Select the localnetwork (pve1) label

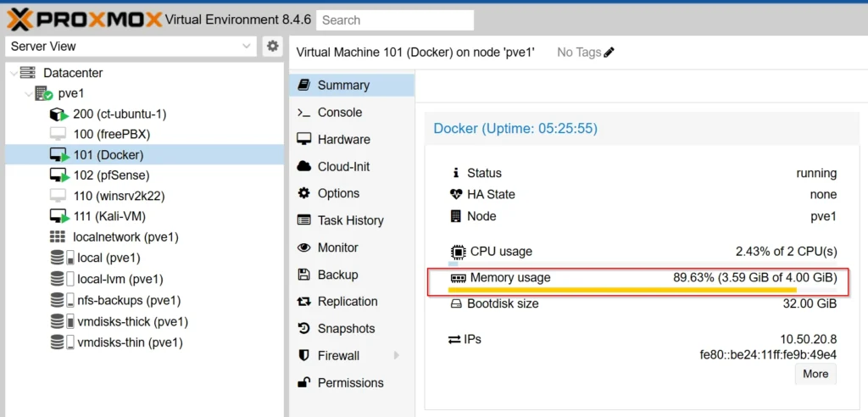click(125, 237)
